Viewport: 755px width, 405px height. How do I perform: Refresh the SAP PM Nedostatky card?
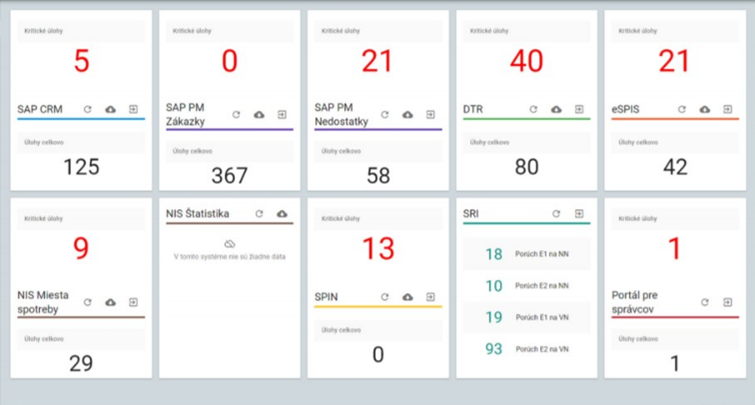point(385,115)
